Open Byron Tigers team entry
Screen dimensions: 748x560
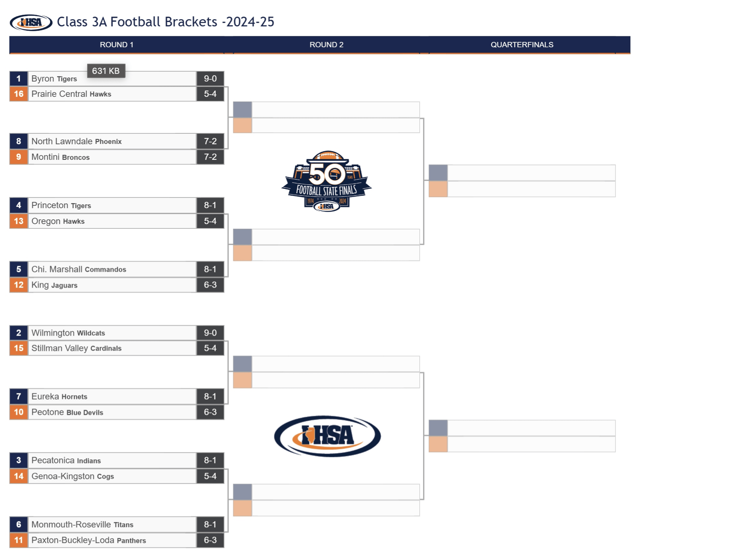(x=112, y=78)
